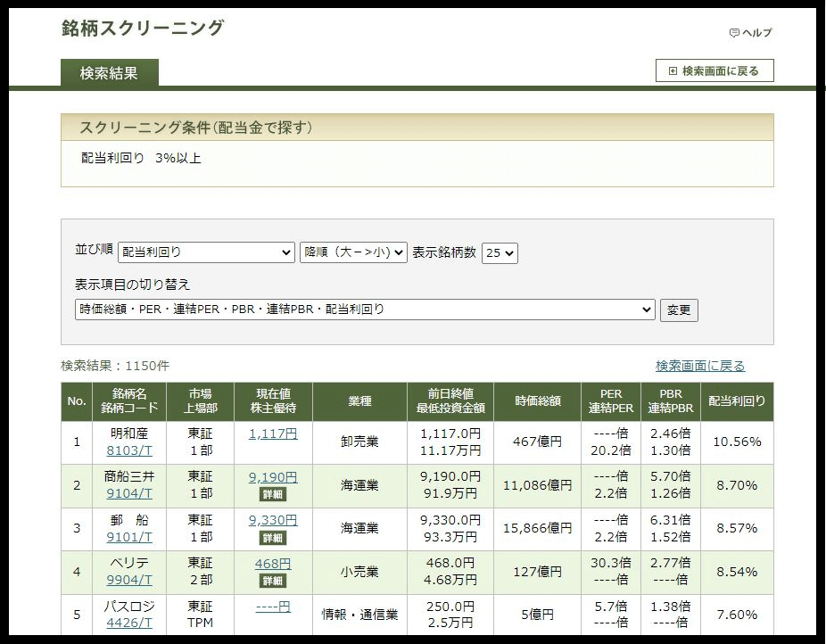The width and height of the screenshot is (826, 644).
Task: Open stock code link 9101/T
Action: tap(129, 537)
